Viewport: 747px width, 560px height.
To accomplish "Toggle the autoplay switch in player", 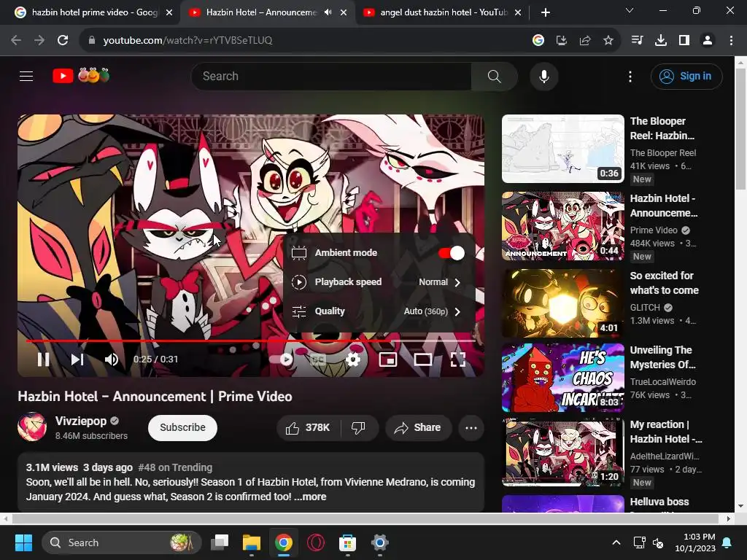I will pyautogui.click(x=282, y=359).
